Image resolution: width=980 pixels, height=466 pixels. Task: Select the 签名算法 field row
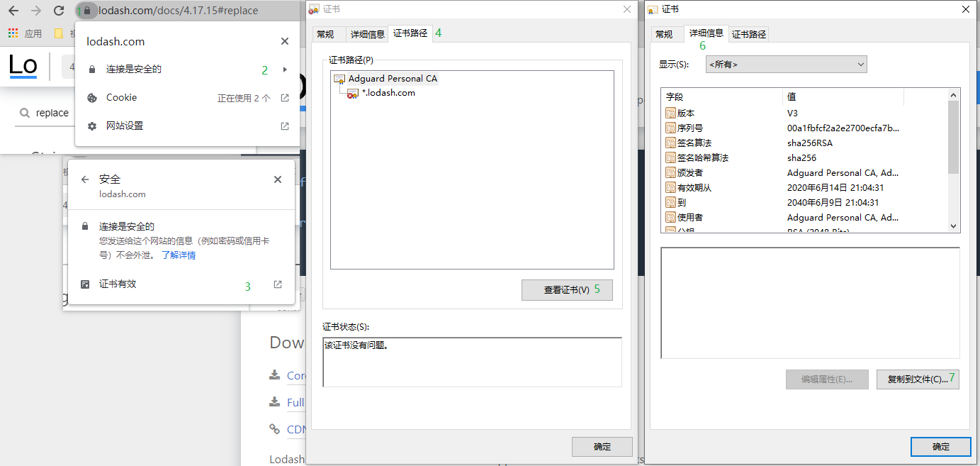804,143
